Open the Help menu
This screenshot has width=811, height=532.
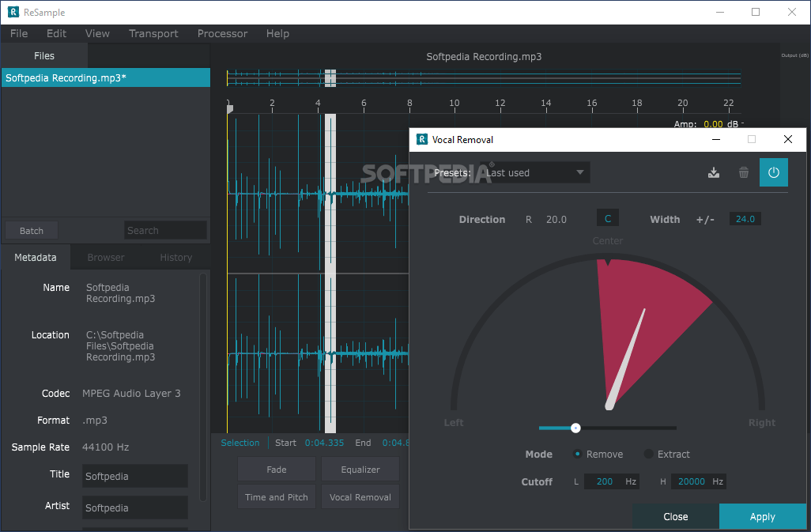[x=277, y=34]
